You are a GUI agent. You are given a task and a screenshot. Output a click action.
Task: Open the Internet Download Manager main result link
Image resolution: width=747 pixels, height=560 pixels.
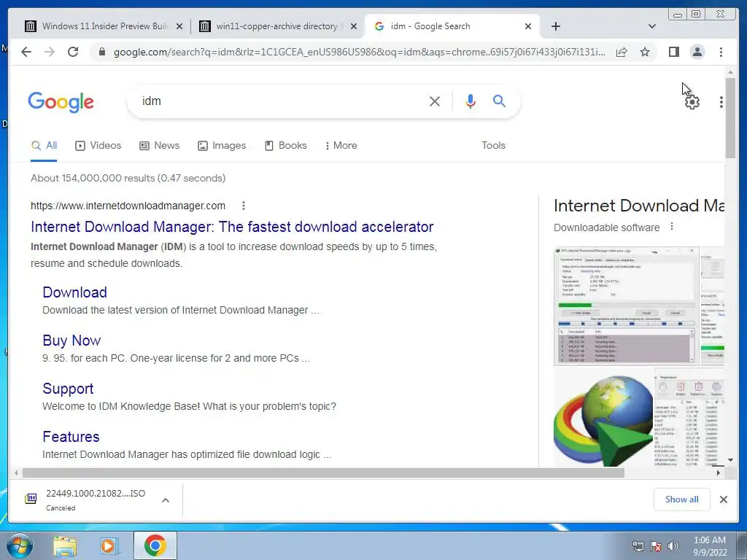232,227
